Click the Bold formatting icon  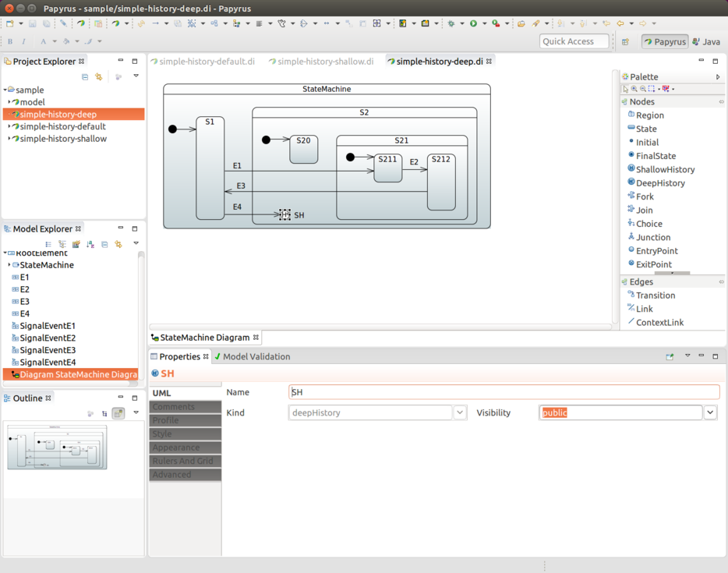tap(10, 41)
